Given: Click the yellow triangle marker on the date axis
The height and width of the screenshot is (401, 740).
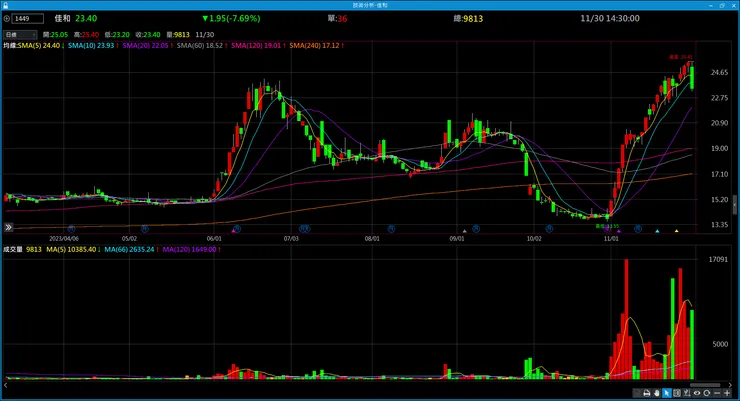Looking at the screenshot, I should (x=676, y=231).
